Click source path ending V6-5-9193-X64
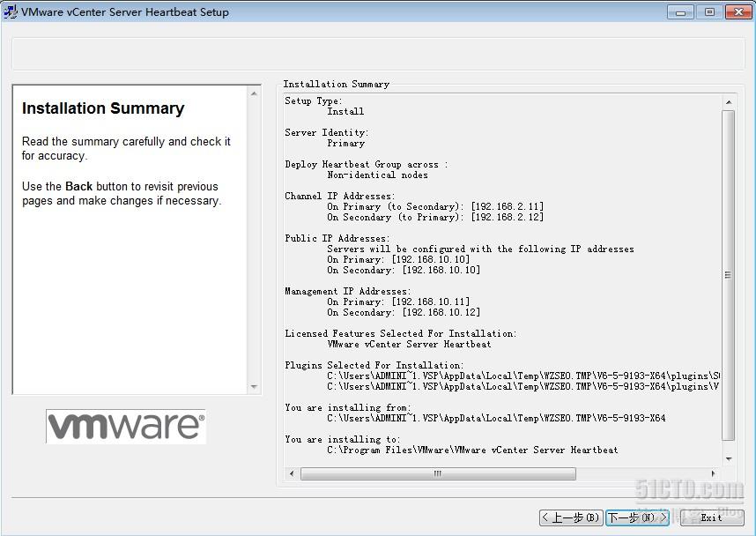Image resolution: width=756 pixels, height=536 pixels. tap(496, 419)
